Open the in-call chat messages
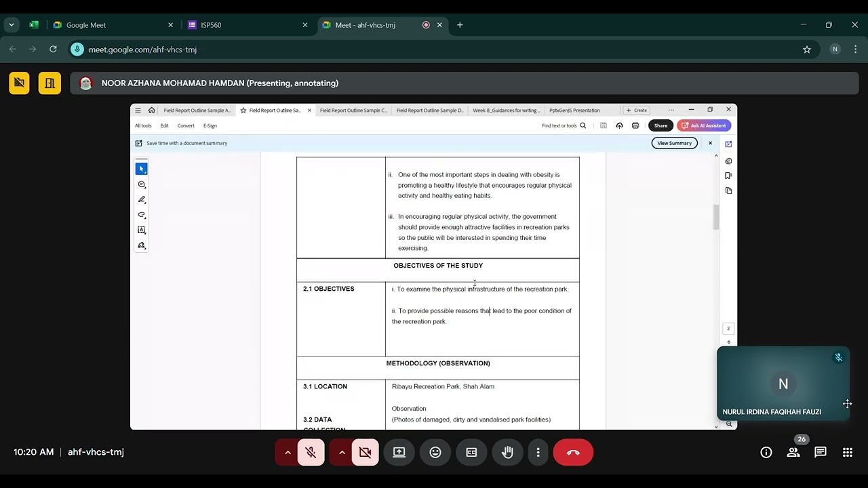 821,452
